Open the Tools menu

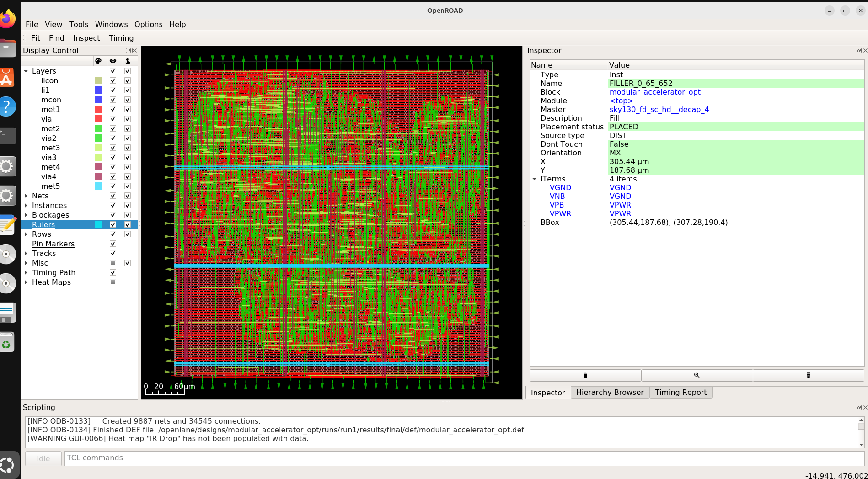pyautogui.click(x=78, y=25)
